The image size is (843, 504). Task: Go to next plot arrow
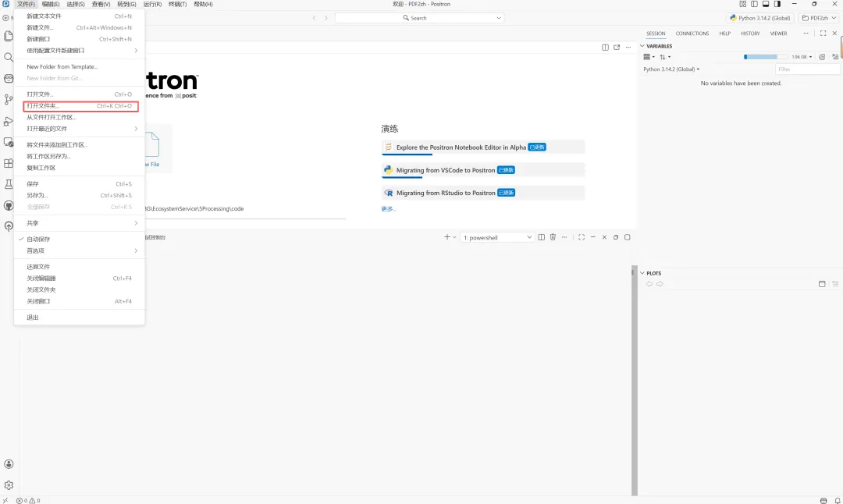click(x=660, y=284)
